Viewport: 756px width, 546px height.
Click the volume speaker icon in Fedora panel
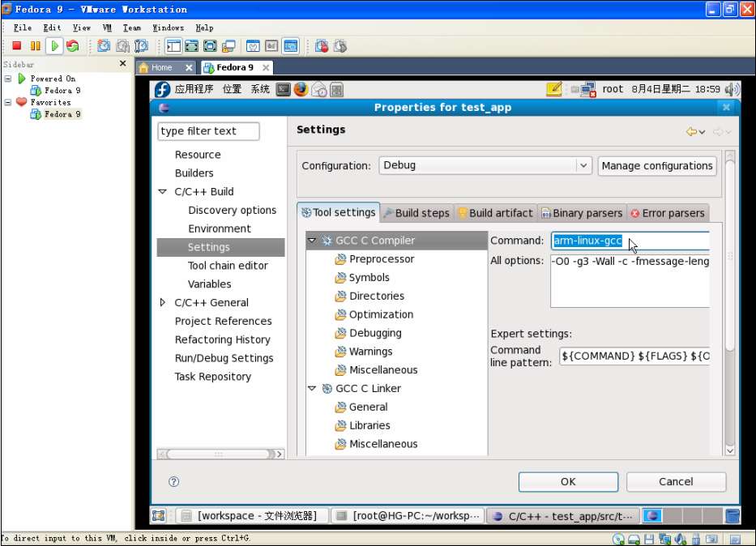(732, 89)
